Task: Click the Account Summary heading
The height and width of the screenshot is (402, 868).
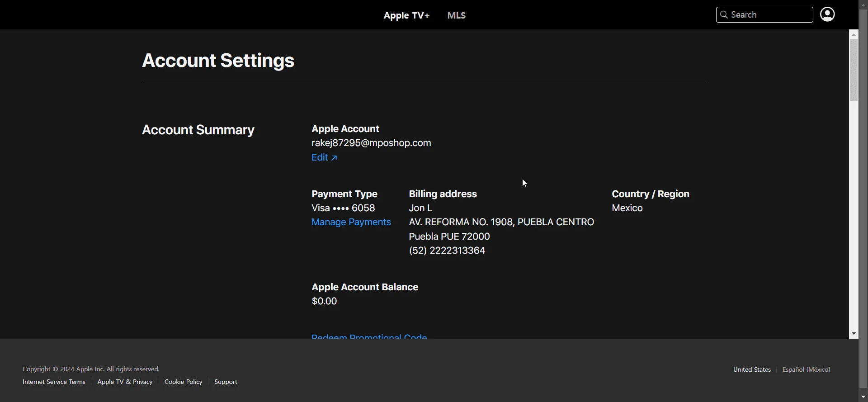Action: point(198,130)
